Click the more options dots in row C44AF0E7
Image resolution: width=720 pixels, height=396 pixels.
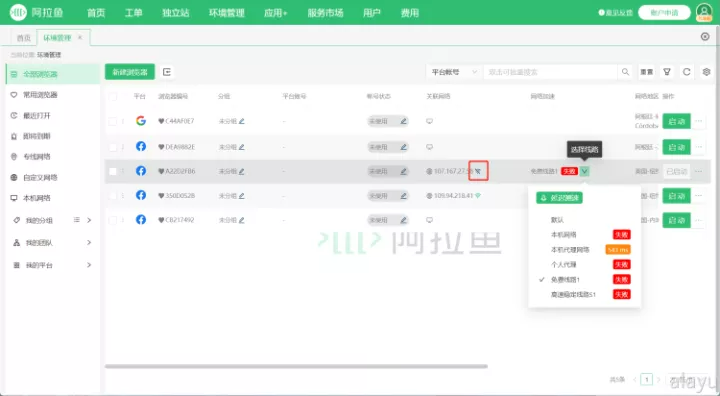point(698,121)
